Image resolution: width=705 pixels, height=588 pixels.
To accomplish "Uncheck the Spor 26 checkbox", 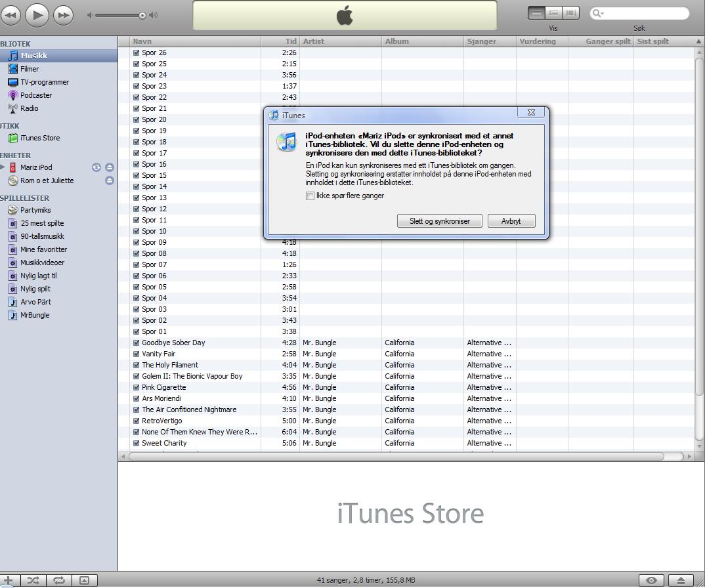I will pos(137,52).
